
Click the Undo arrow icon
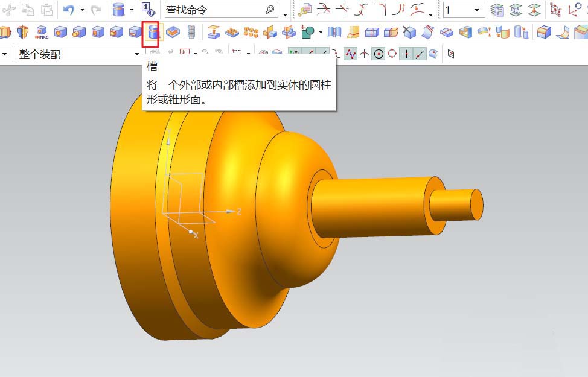pos(67,10)
